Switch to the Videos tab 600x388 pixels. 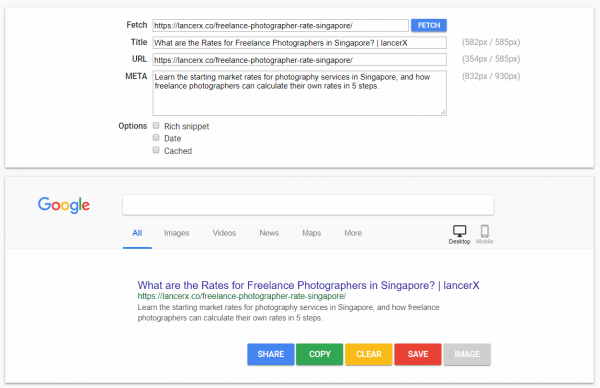tap(224, 233)
